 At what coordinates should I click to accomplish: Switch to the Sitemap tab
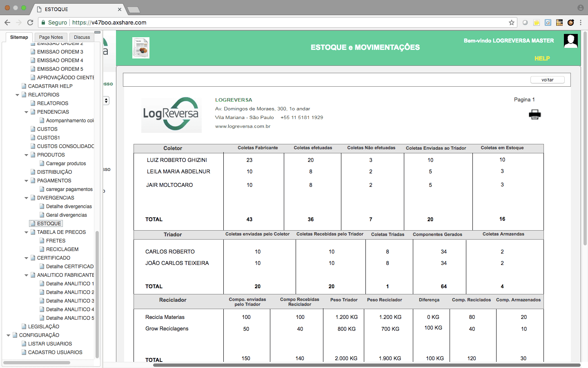click(x=19, y=37)
